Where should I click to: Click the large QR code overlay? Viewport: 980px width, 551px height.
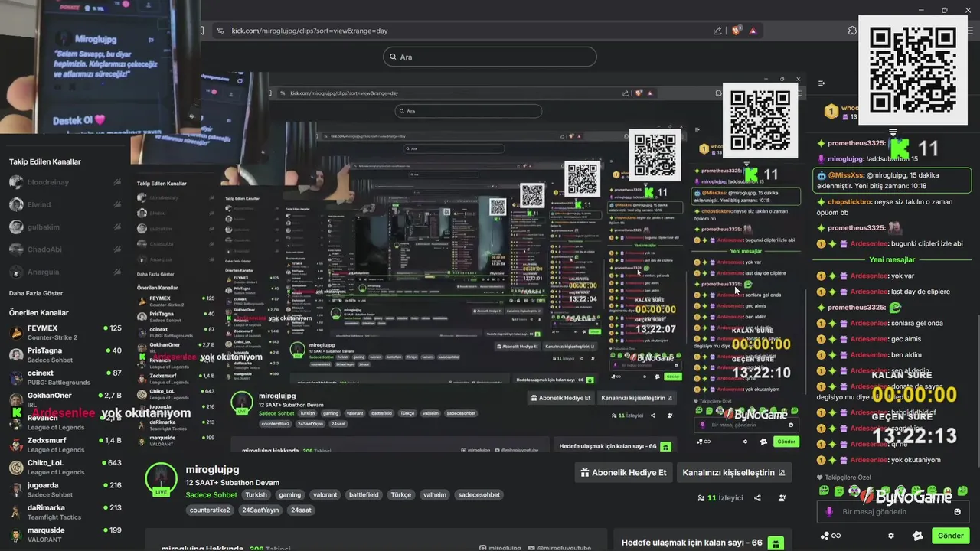click(913, 70)
